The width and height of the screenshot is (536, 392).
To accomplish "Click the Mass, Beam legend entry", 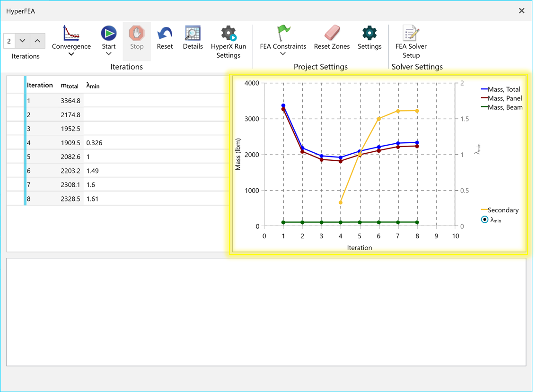I will click(502, 107).
